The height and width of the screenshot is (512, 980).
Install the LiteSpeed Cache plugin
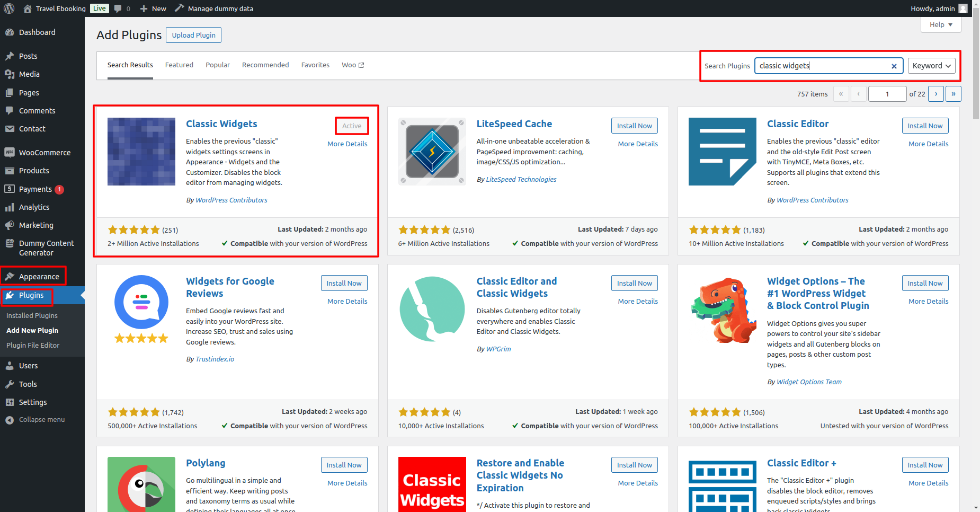coord(634,126)
